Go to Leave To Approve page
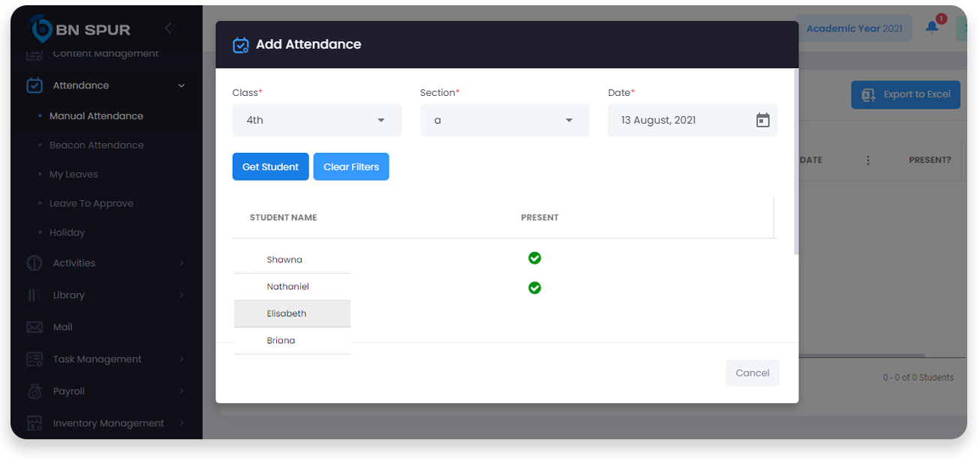980x461 pixels. click(91, 203)
